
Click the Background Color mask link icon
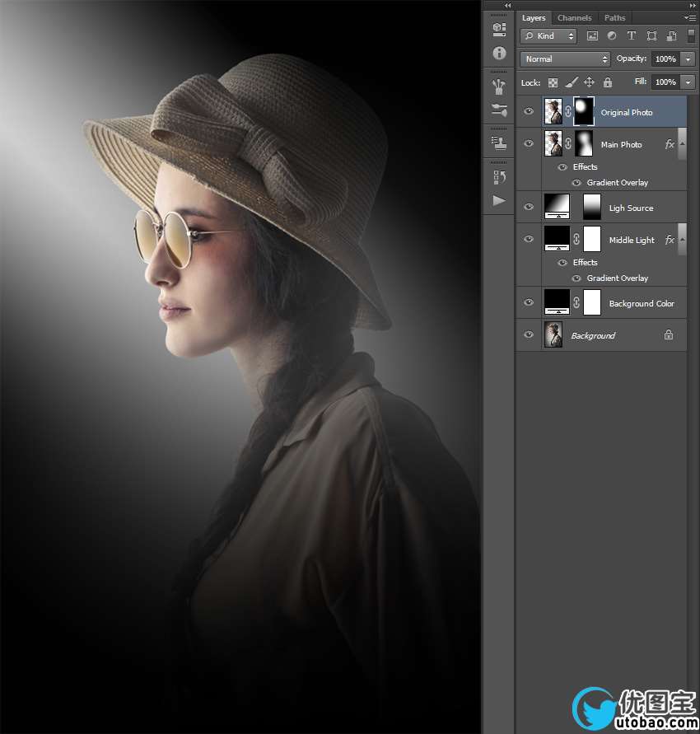(576, 303)
